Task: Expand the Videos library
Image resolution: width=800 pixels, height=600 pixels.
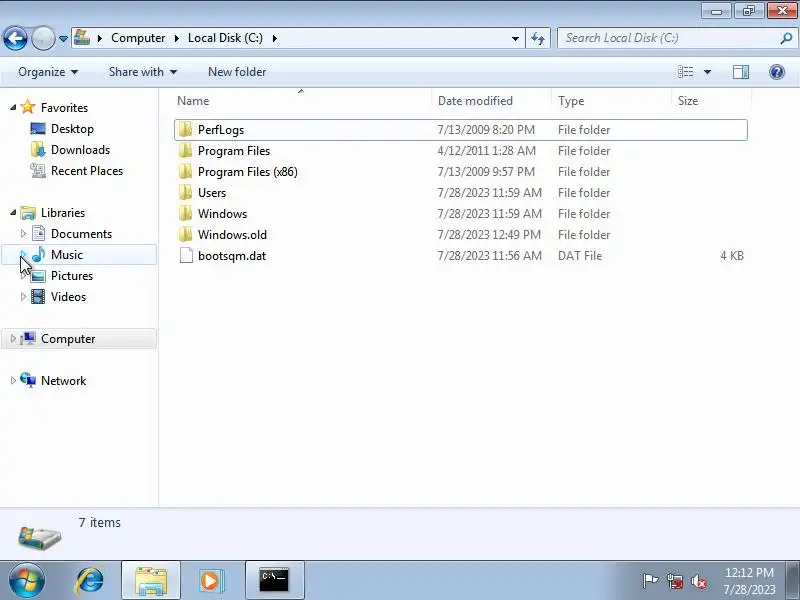Action: coord(23,296)
